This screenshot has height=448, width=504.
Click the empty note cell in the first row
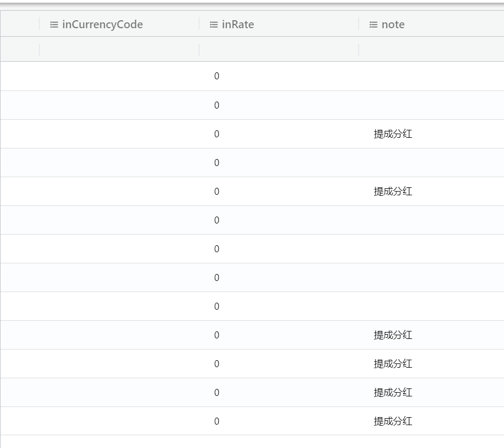point(431,76)
